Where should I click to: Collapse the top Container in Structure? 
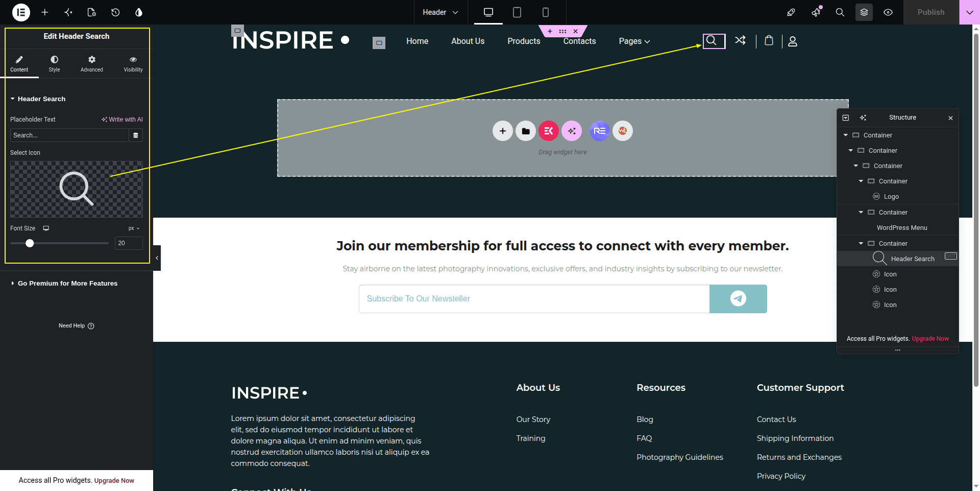click(x=846, y=135)
